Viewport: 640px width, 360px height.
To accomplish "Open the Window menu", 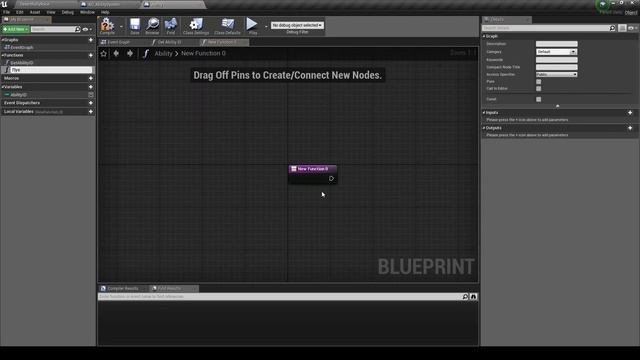I will (x=87, y=12).
